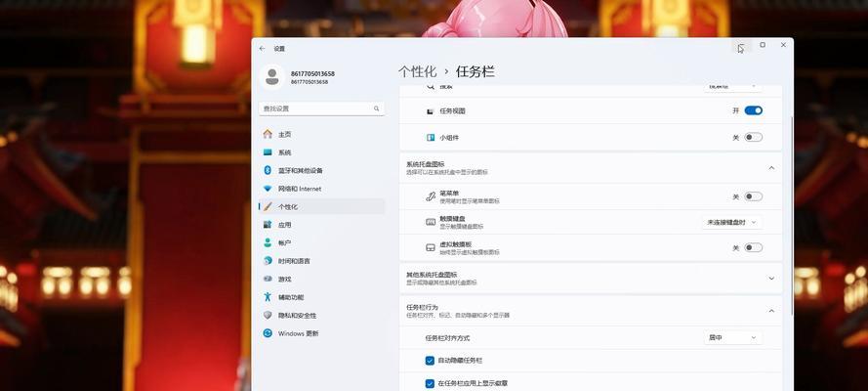Enable the 虚拟触摸板 toggle

754,247
